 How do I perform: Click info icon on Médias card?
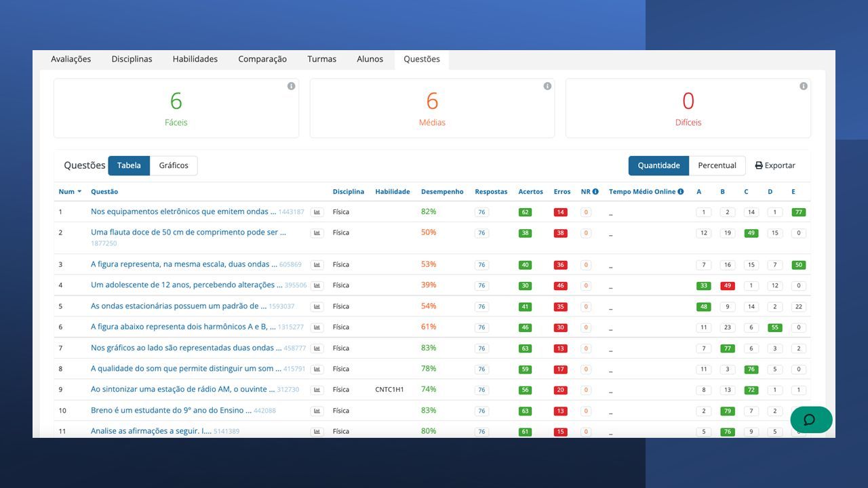pos(547,86)
